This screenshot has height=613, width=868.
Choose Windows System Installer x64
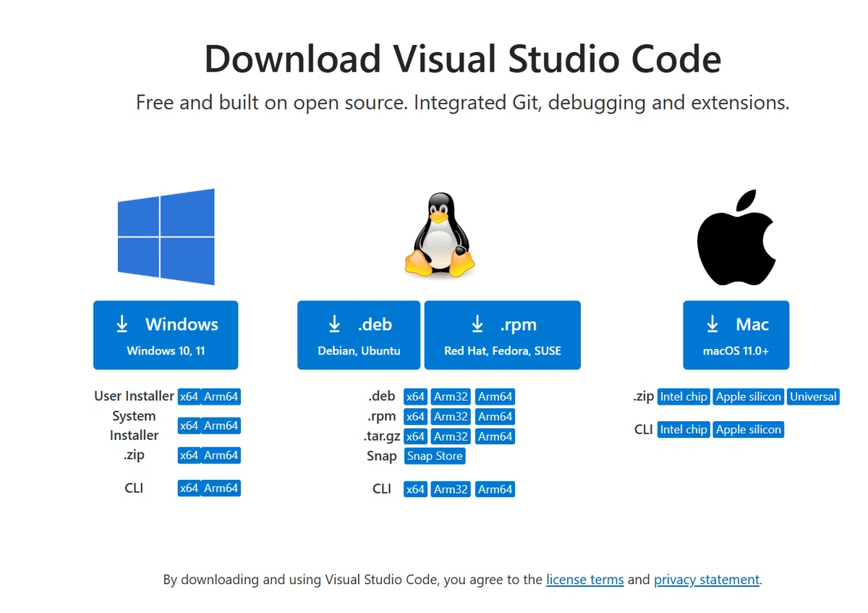point(189,426)
